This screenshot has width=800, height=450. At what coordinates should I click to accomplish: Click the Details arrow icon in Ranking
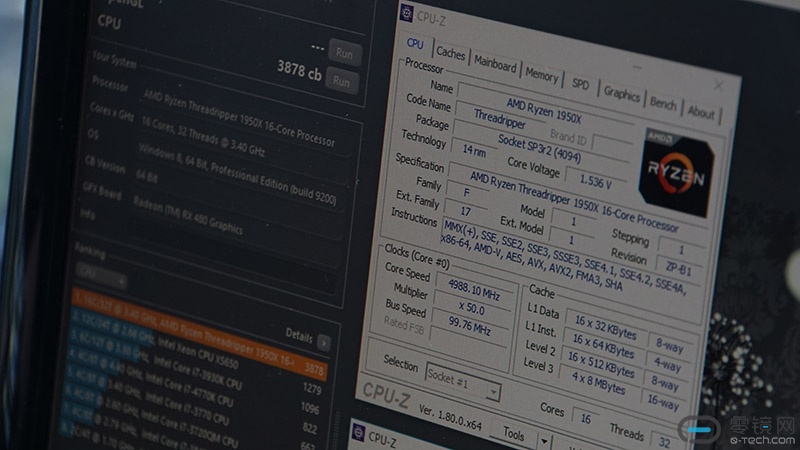click(323, 341)
